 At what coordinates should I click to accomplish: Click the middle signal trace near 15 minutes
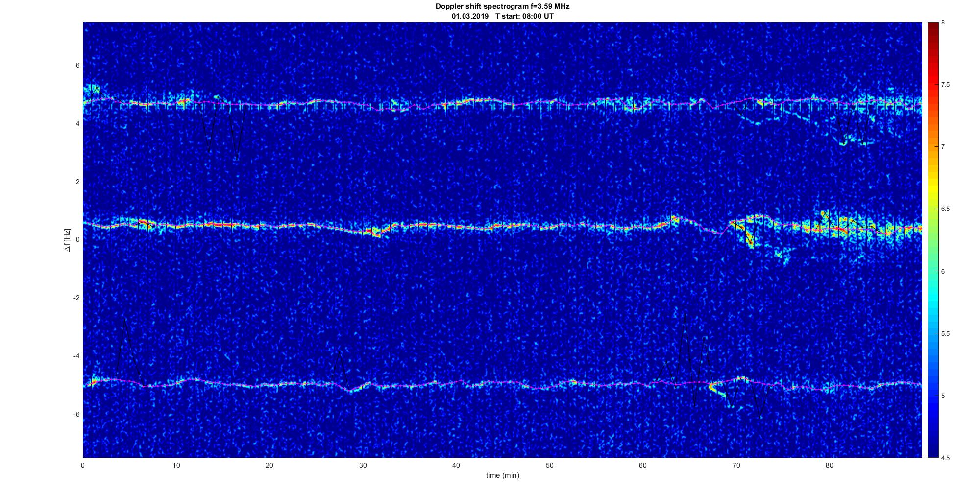coord(223,225)
